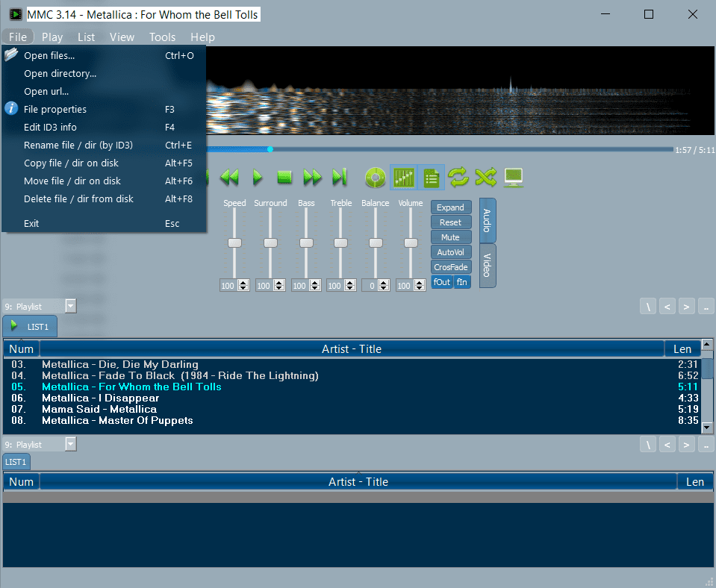The height and width of the screenshot is (588, 716).
Task: Click the Bass slider handle
Action: click(306, 243)
